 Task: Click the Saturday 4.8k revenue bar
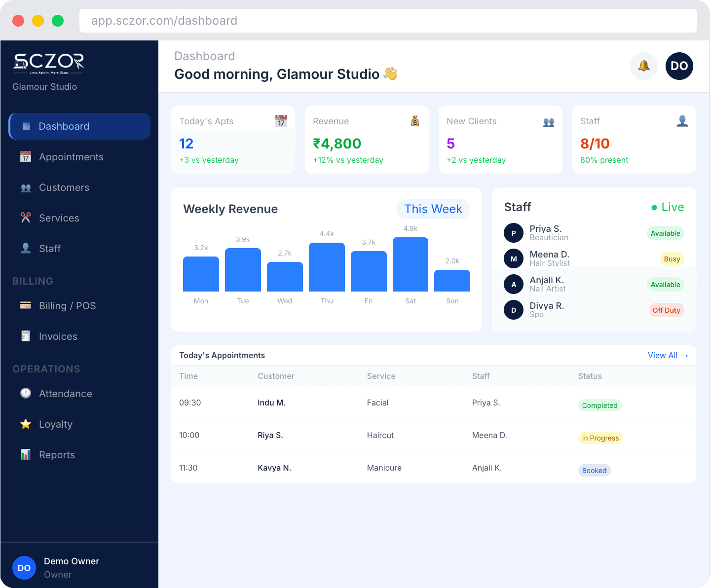click(x=411, y=264)
